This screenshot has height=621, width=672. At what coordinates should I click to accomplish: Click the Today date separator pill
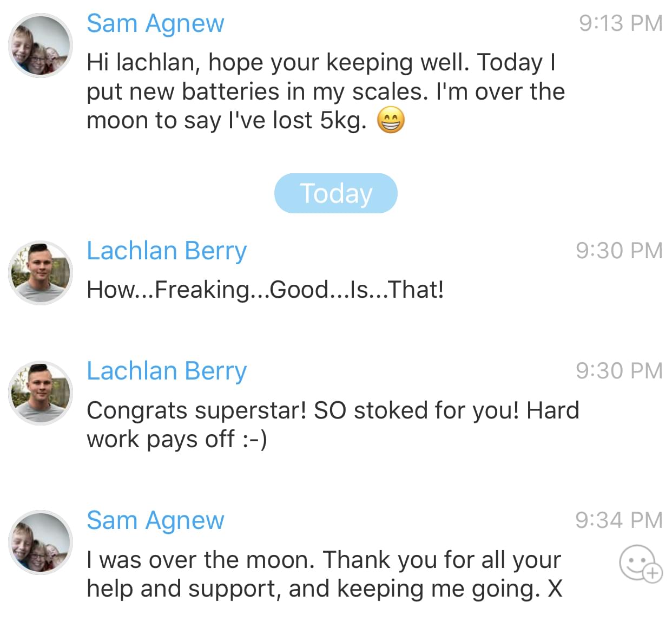(336, 193)
